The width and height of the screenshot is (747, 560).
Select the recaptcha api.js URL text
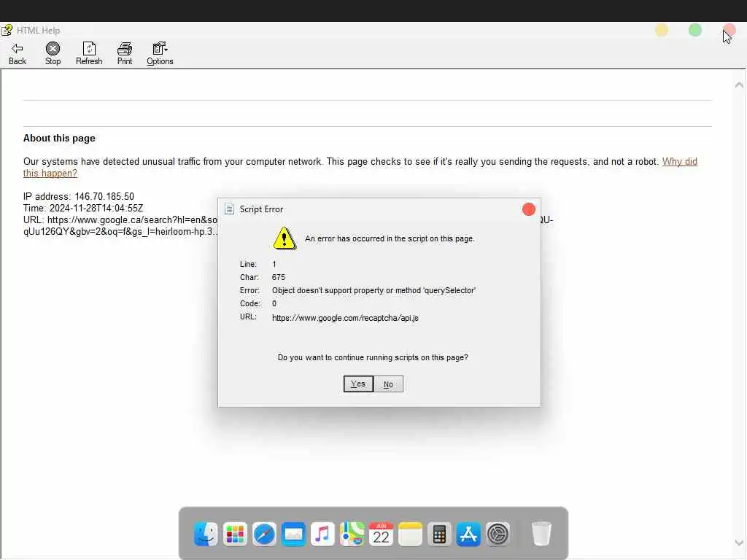[345, 318]
